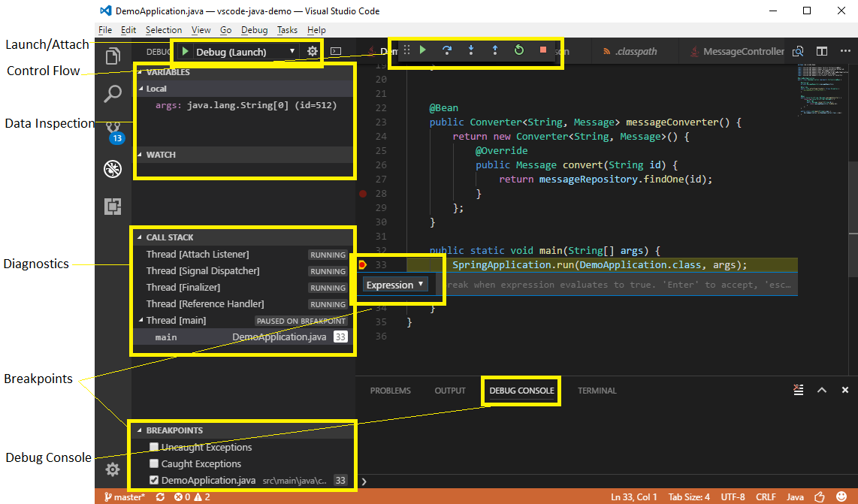Open the Search view in the activity bar
The image size is (858, 504).
(x=113, y=94)
